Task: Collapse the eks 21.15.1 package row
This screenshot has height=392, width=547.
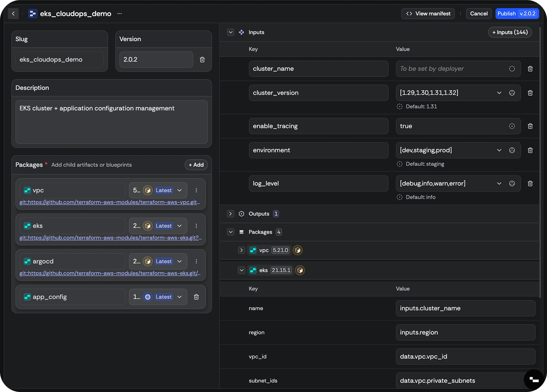Action: (242, 270)
